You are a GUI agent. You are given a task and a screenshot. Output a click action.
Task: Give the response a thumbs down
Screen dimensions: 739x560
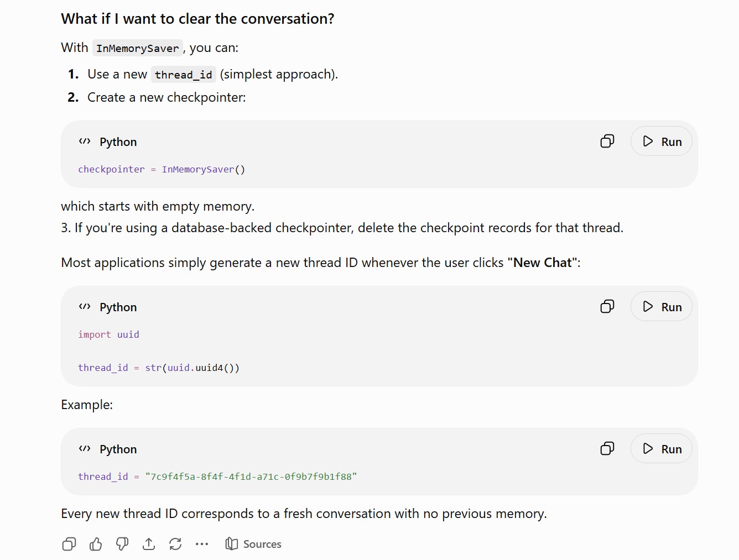pyautogui.click(x=122, y=545)
